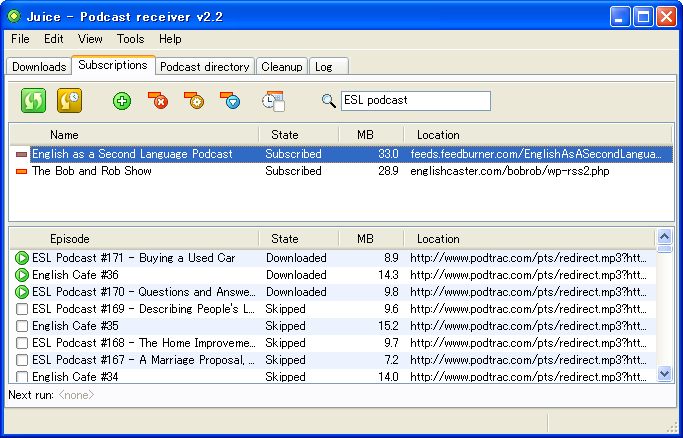This screenshot has width=683, height=438.
Task: Click the play icon for ESL Podcast #171
Action: click(x=21, y=258)
